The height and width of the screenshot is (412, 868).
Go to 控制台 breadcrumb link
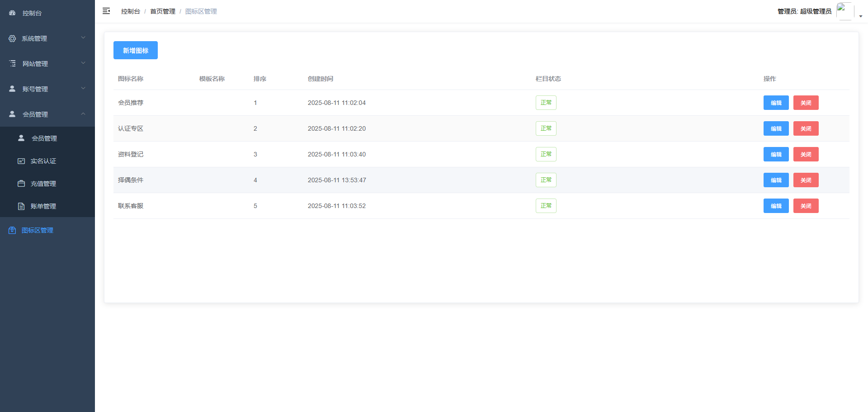[130, 11]
